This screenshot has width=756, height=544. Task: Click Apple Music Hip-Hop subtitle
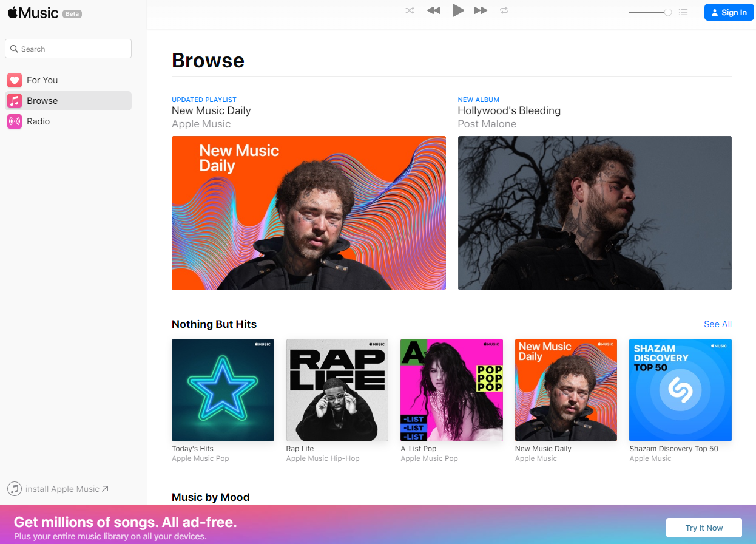tap(323, 458)
